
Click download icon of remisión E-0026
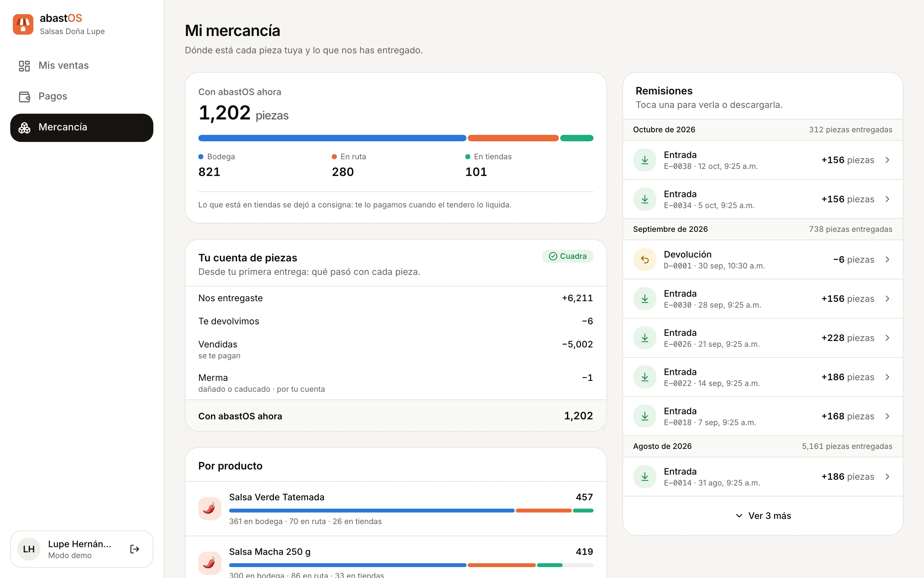coord(645,338)
